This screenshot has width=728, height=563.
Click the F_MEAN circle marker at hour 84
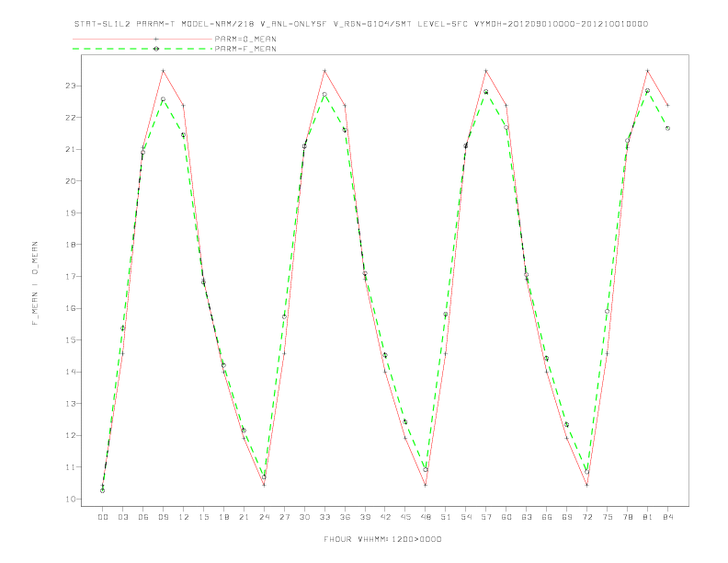(667, 128)
